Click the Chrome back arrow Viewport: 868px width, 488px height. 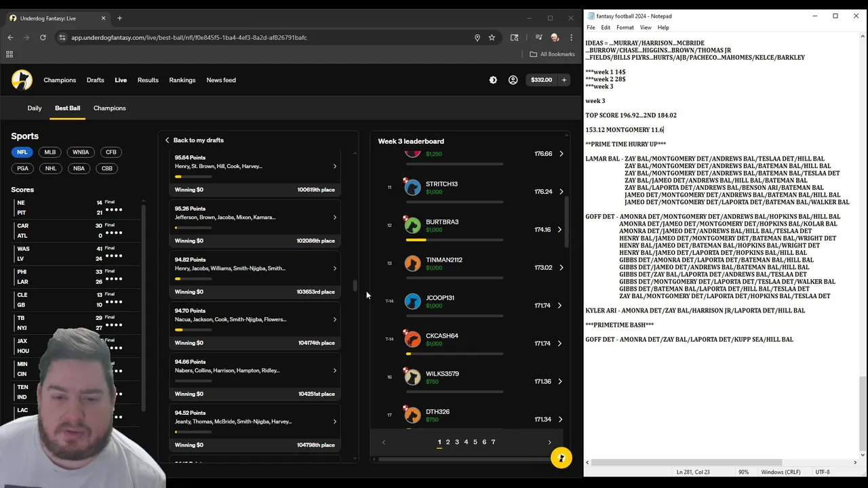click(10, 37)
